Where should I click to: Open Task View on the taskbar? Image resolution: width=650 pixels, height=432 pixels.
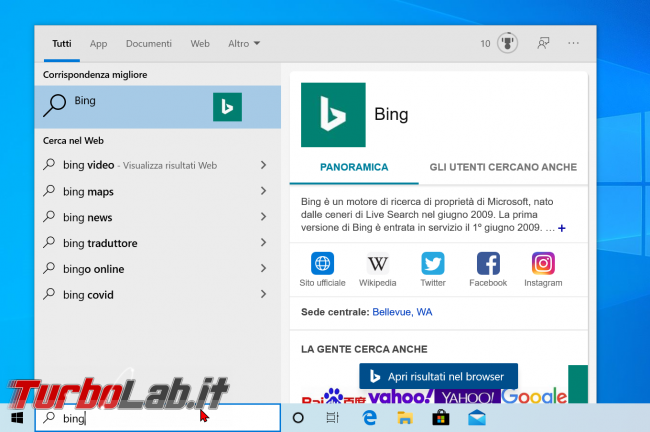332,418
